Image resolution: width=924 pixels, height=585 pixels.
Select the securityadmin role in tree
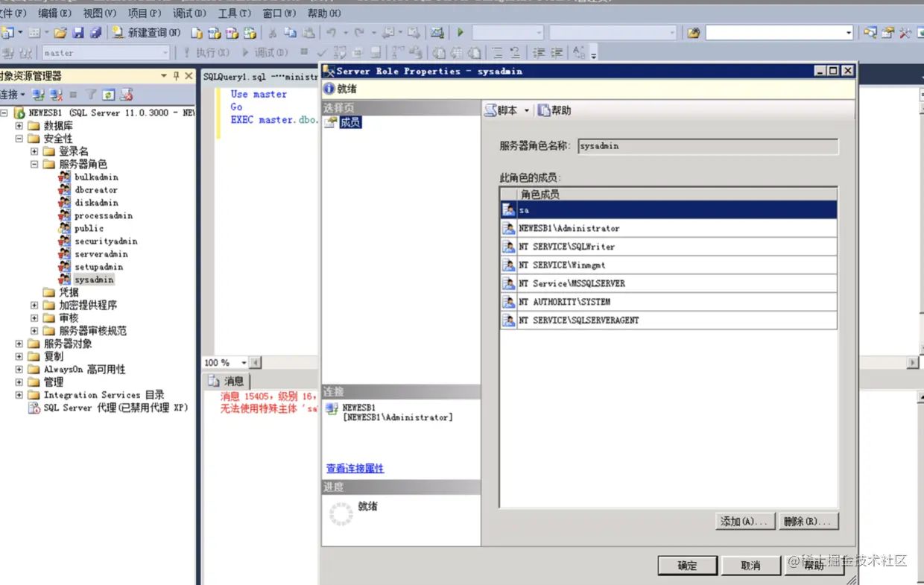coord(106,241)
